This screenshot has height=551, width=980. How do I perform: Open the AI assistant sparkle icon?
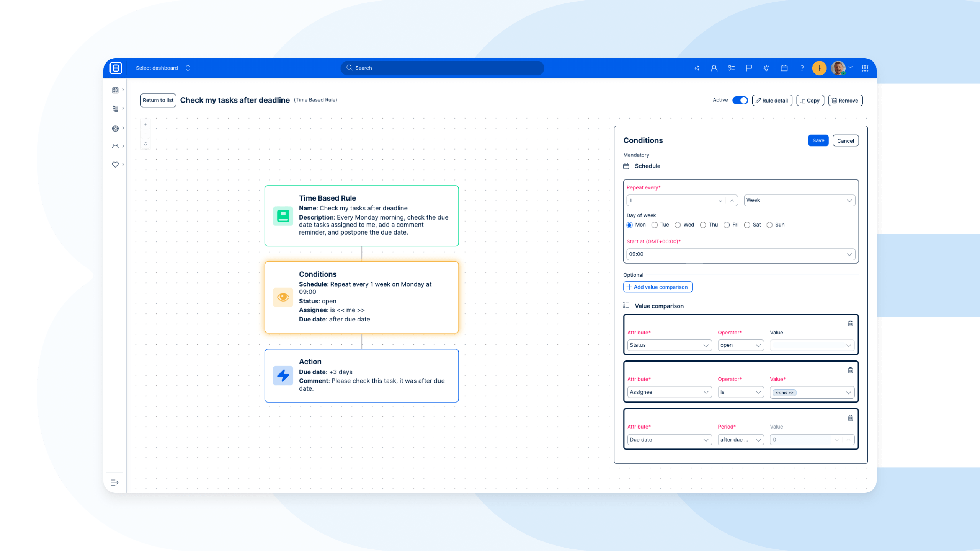click(x=697, y=68)
